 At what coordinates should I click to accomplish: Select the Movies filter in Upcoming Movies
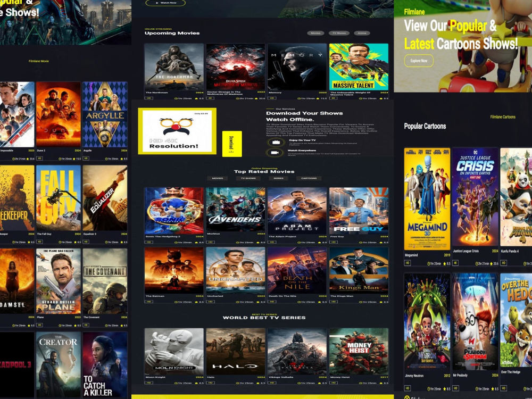click(315, 33)
